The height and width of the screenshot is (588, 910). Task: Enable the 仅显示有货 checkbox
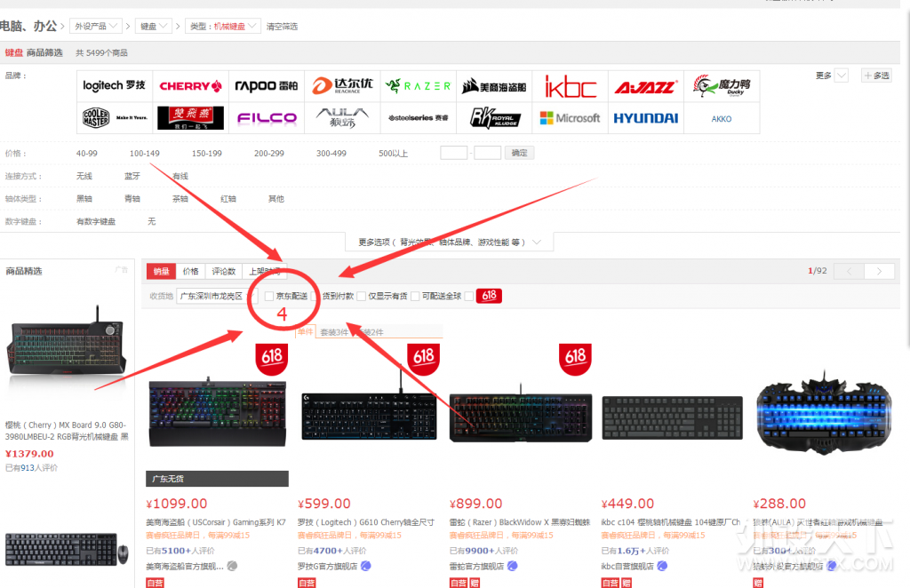pos(361,296)
